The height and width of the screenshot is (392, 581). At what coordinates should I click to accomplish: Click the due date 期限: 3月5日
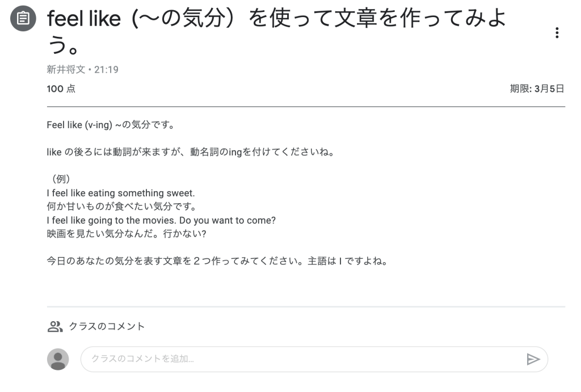tap(537, 88)
